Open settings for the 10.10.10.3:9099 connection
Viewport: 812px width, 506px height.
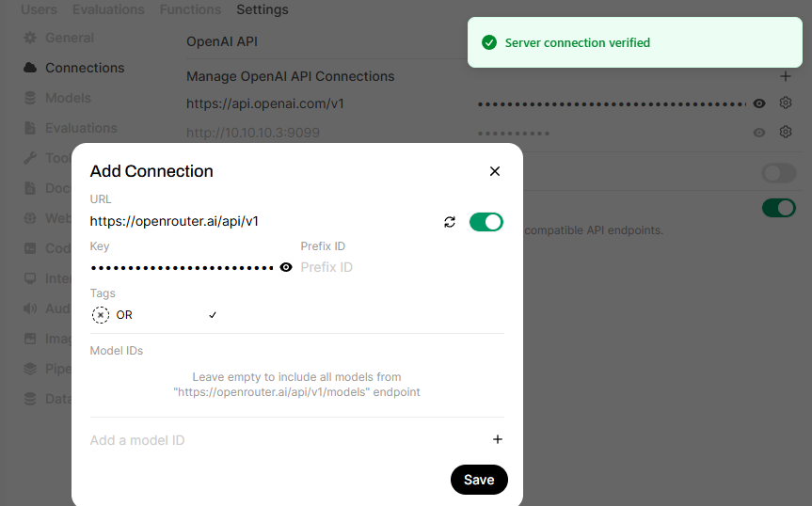point(786,133)
